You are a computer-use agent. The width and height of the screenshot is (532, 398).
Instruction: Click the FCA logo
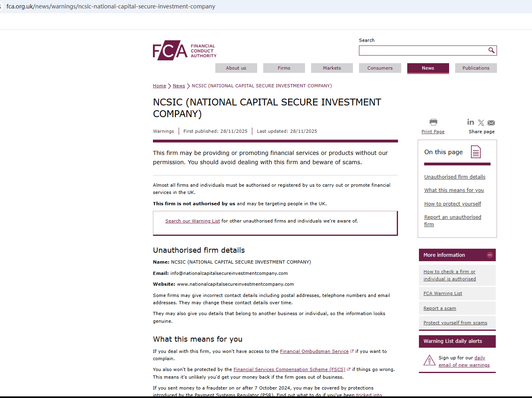coord(185,50)
